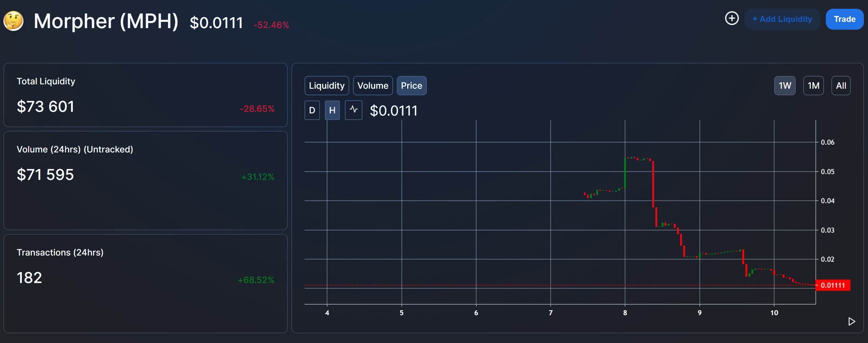
Task: Select the 1M time range
Action: 813,86
